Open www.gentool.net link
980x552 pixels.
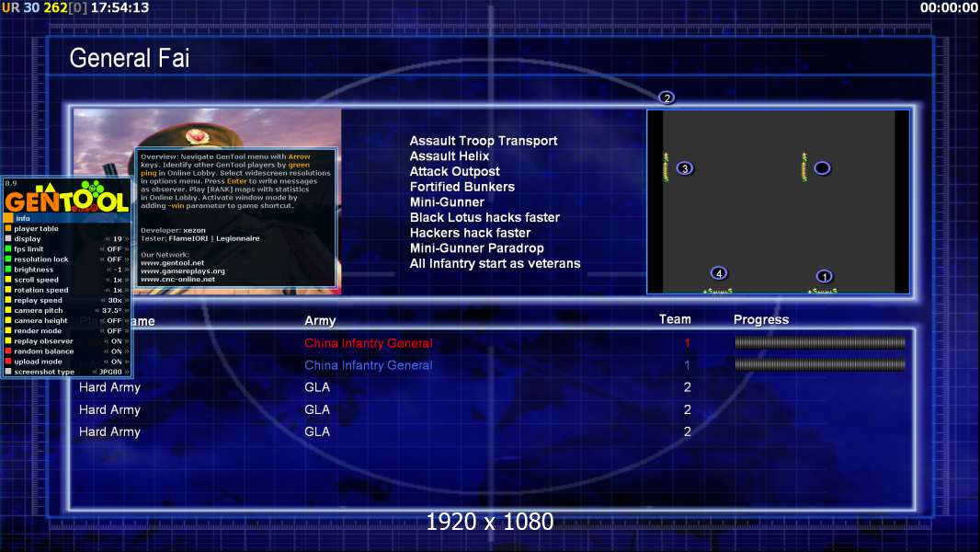pos(173,263)
